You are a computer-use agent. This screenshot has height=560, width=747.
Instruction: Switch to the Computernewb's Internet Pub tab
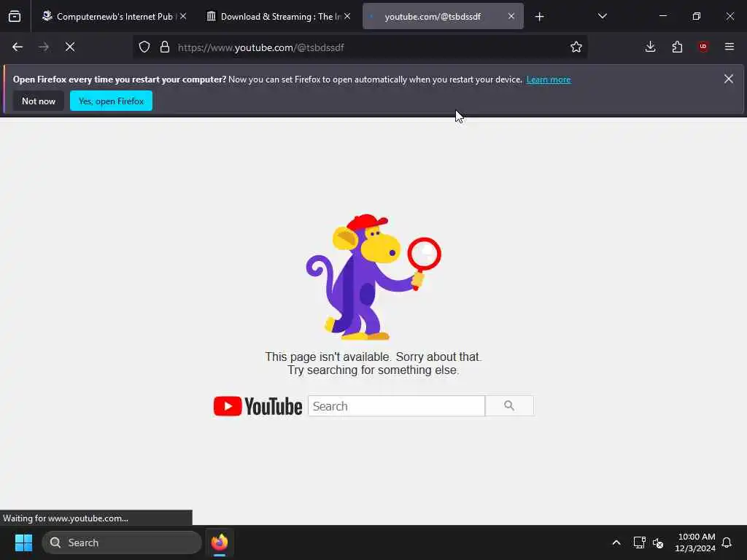pyautogui.click(x=115, y=17)
